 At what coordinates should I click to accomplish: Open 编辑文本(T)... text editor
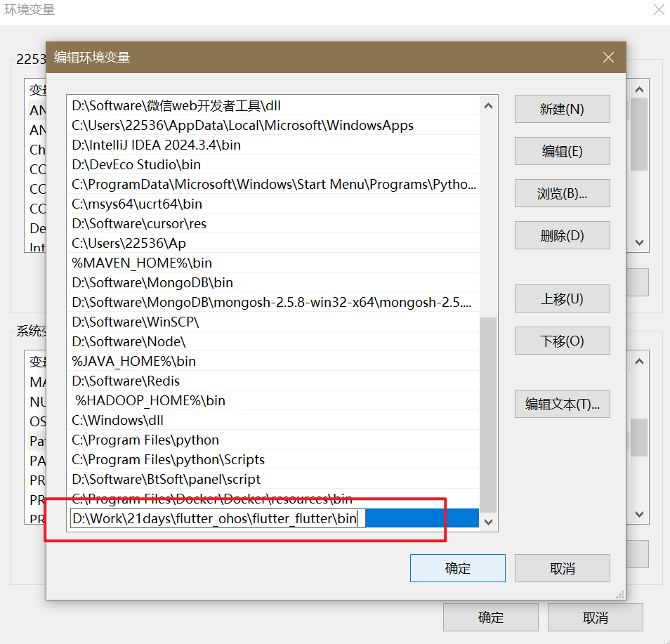562,404
